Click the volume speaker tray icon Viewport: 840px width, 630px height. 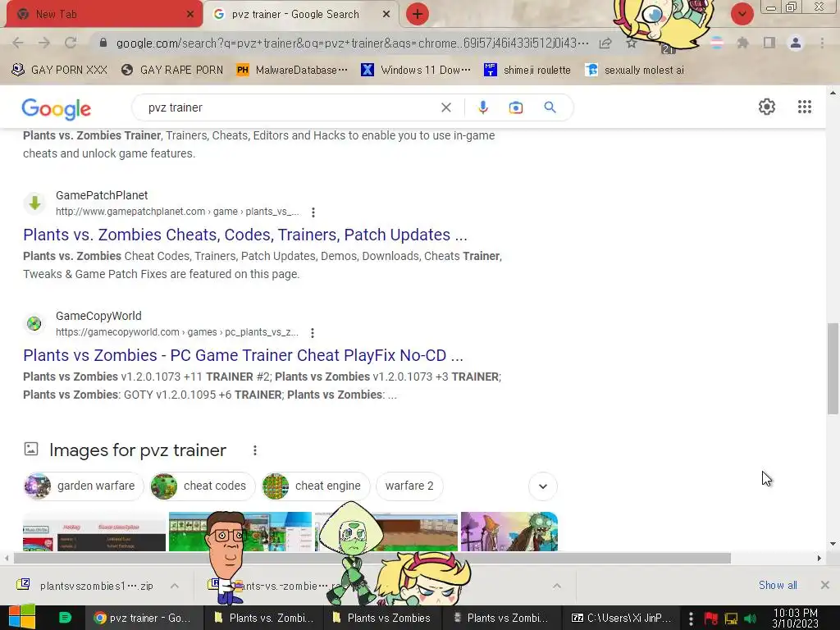pos(750,619)
